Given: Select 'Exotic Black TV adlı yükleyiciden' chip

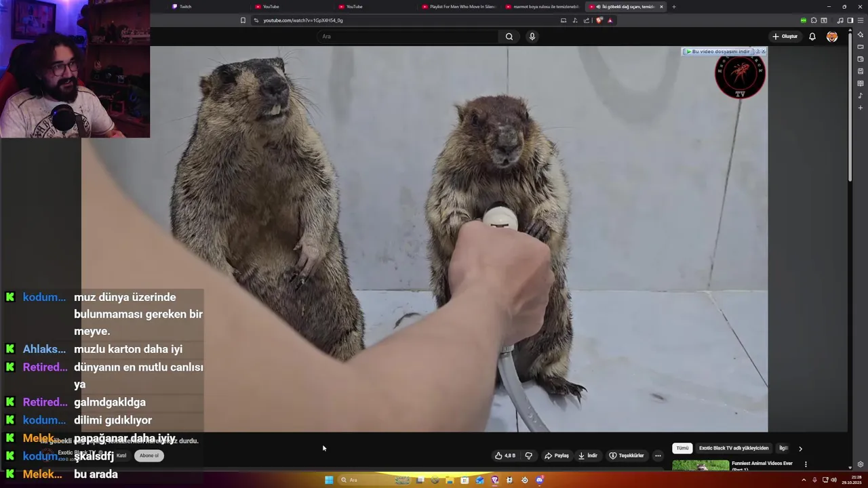Looking at the screenshot, I should 734,448.
